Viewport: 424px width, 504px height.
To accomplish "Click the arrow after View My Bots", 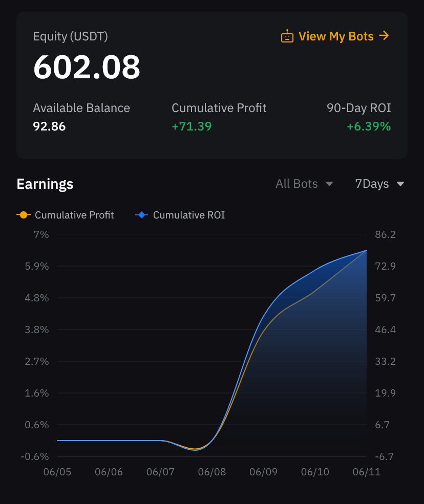I will click(384, 36).
